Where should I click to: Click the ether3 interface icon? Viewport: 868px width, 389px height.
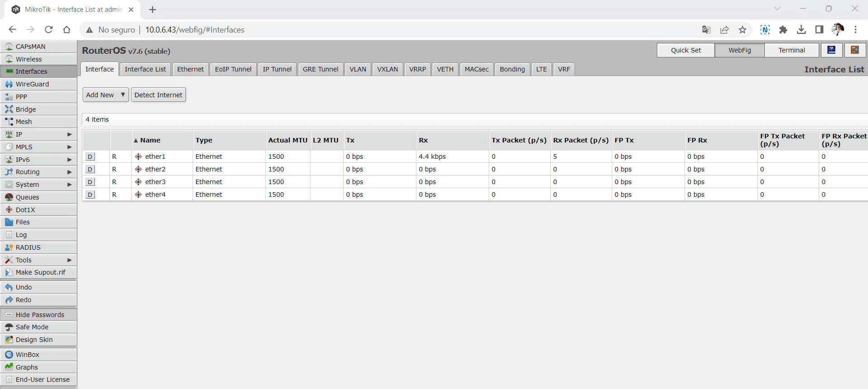pyautogui.click(x=138, y=182)
